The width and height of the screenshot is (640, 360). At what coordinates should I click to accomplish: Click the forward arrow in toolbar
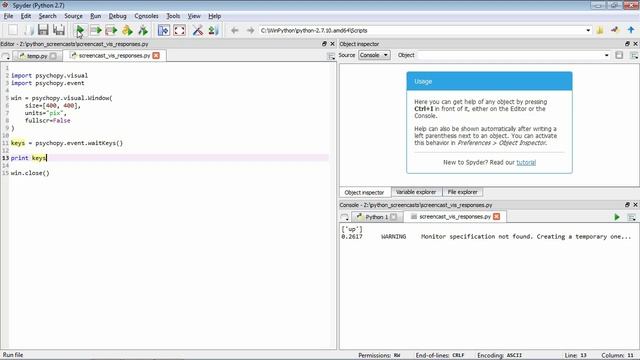pyautogui.click(x=250, y=30)
